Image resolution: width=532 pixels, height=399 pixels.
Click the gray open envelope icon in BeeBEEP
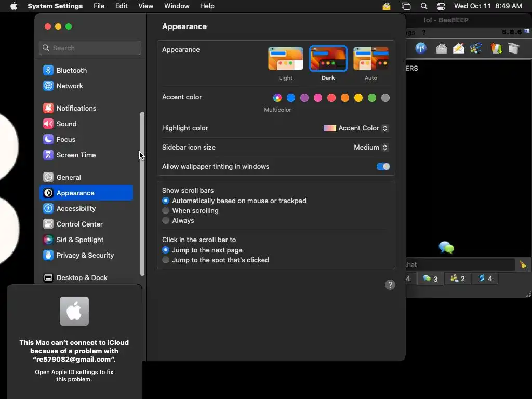pos(442,48)
